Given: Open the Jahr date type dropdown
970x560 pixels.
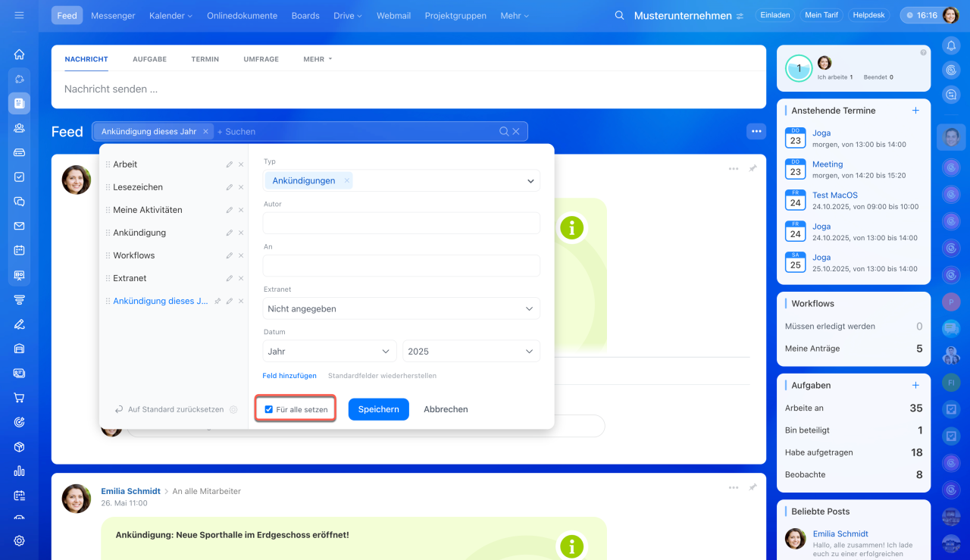Looking at the screenshot, I should pyautogui.click(x=330, y=351).
